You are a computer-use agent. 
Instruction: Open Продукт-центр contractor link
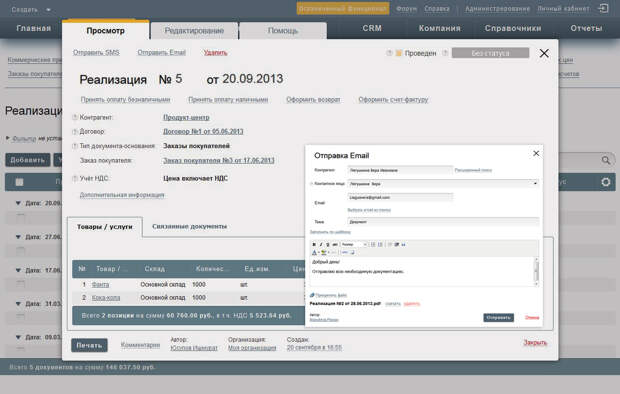click(186, 117)
